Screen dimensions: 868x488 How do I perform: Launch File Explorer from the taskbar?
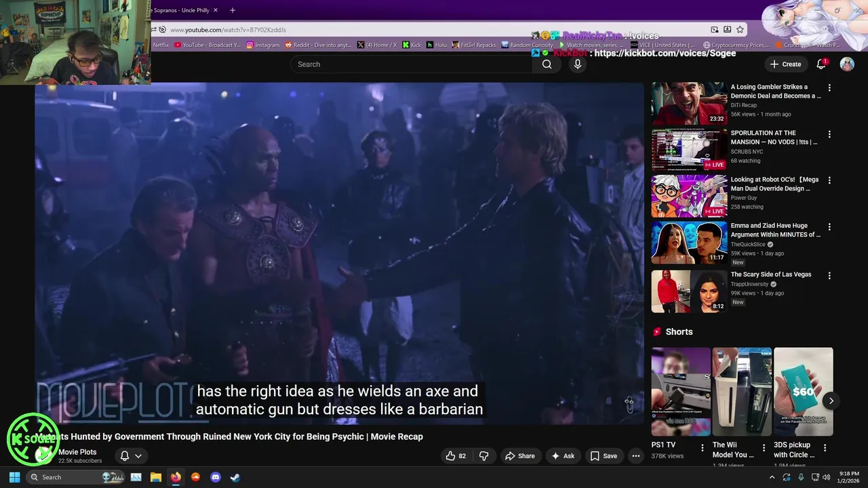[x=155, y=477]
